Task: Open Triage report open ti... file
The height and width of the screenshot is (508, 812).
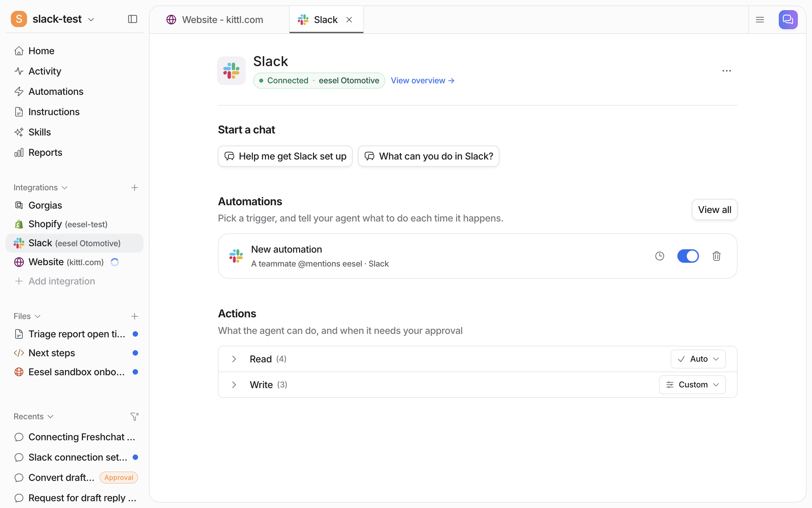Action: tap(74, 334)
